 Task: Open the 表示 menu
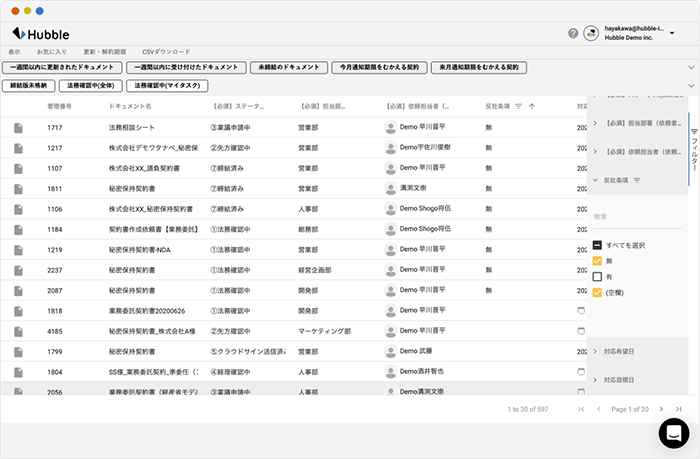(x=14, y=50)
